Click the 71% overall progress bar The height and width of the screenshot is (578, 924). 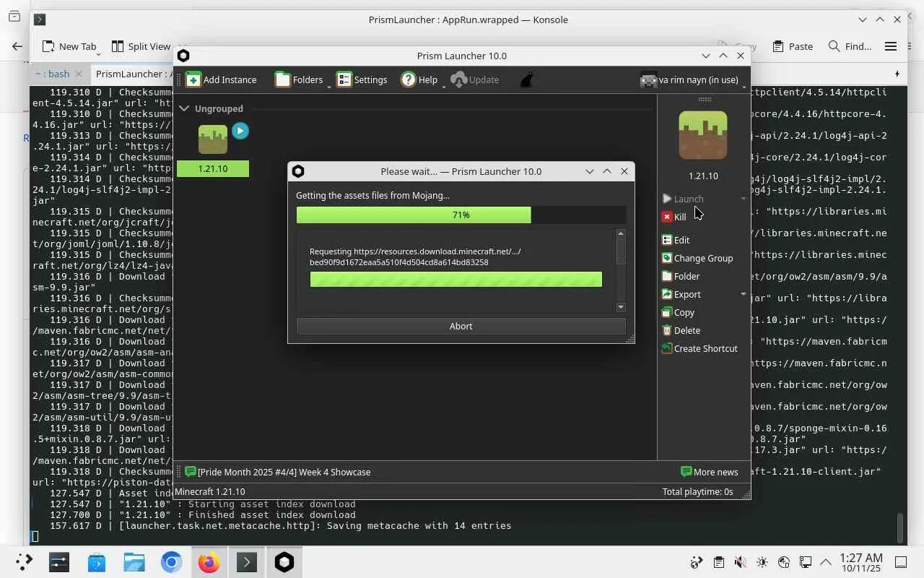[x=461, y=215]
